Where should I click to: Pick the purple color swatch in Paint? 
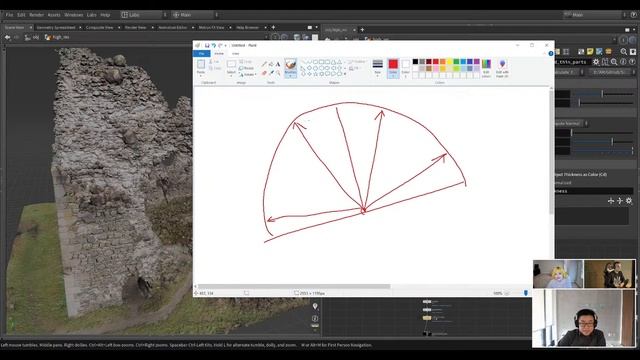coord(477,62)
